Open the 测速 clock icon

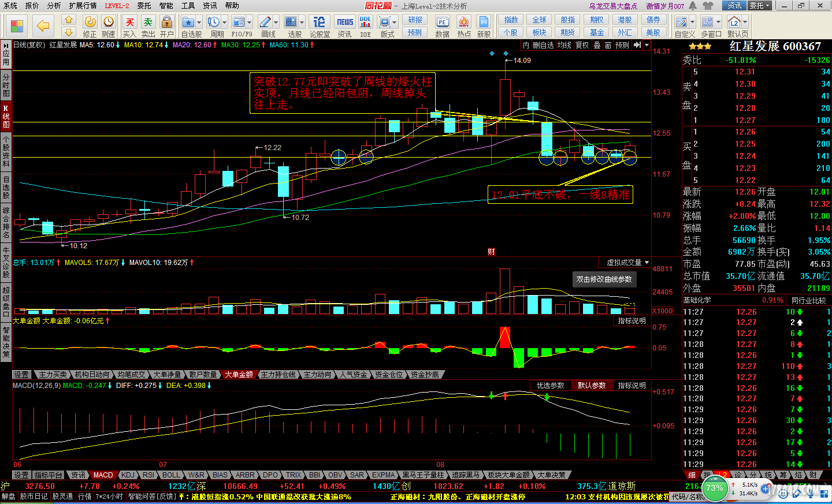pos(109,26)
